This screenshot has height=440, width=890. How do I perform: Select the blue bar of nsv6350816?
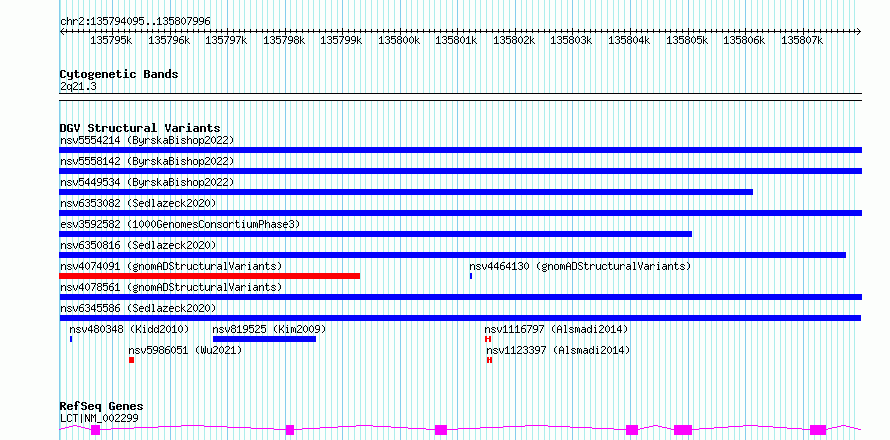[452, 255]
